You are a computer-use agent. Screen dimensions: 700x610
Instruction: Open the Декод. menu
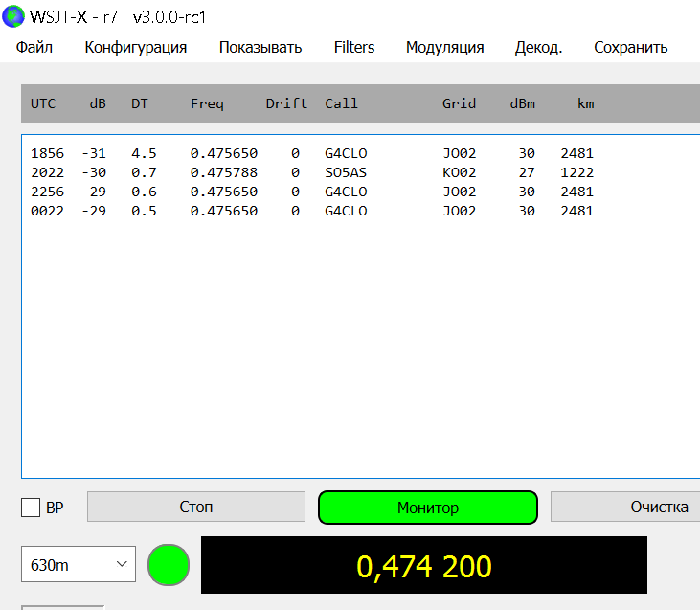coord(538,47)
